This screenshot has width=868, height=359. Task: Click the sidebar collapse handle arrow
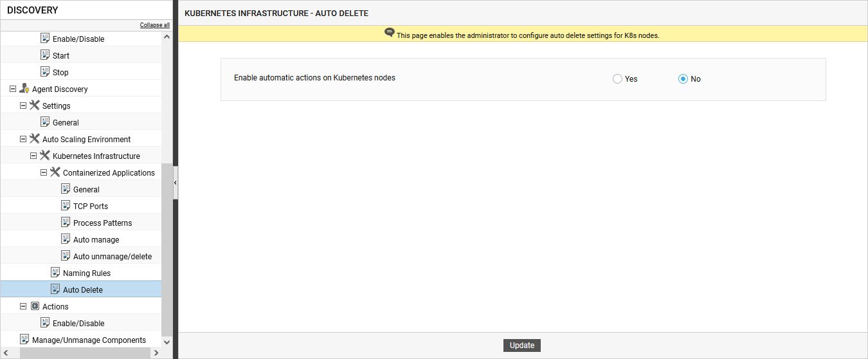click(176, 183)
